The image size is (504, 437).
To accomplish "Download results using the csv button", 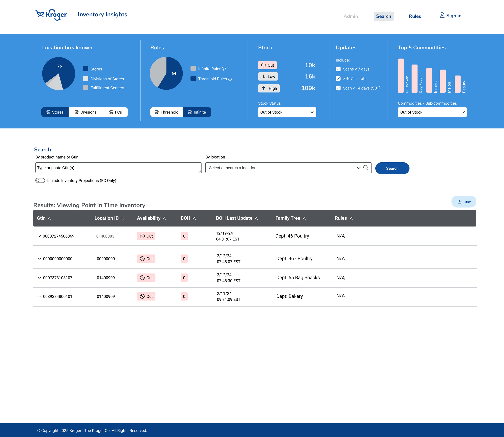I will (x=463, y=202).
